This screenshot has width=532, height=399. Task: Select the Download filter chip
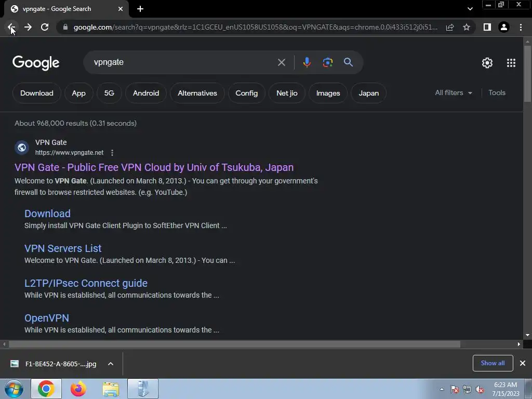click(x=37, y=93)
